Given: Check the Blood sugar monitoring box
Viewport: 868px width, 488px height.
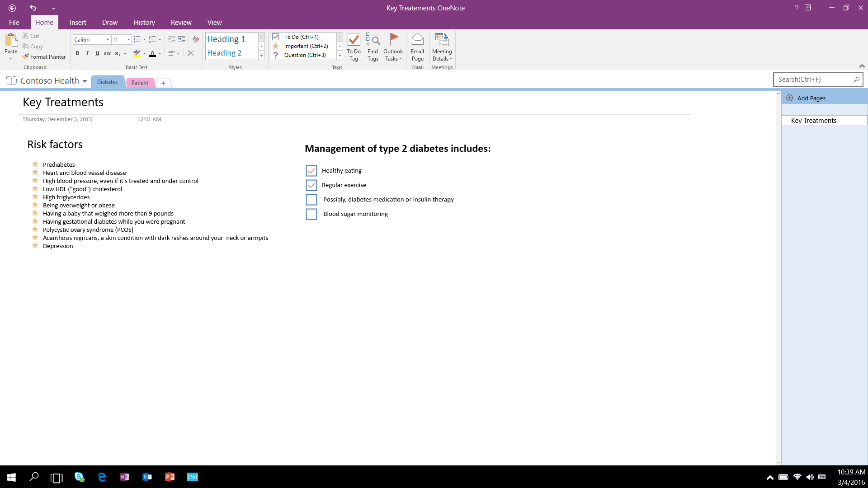Looking at the screenshot, I should 311,214.
